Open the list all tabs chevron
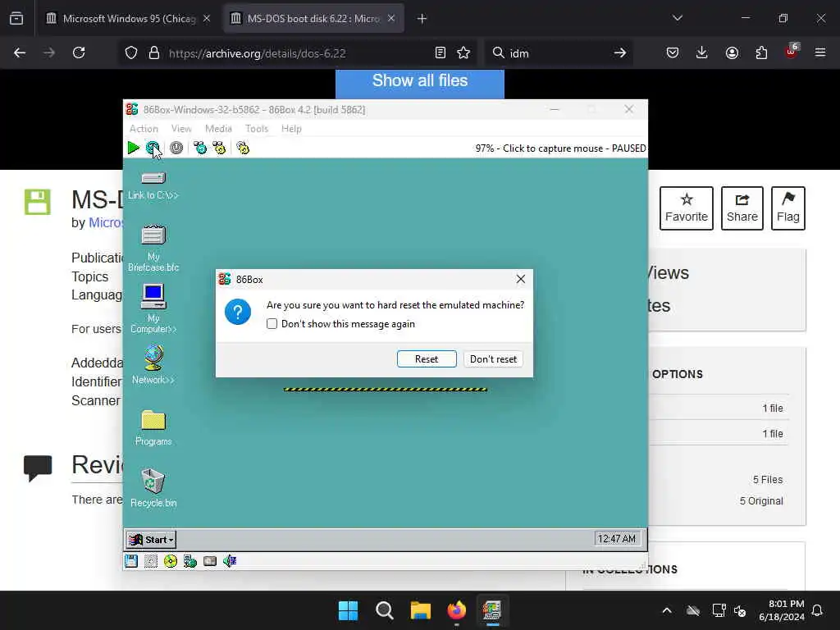 coord(678,18)
